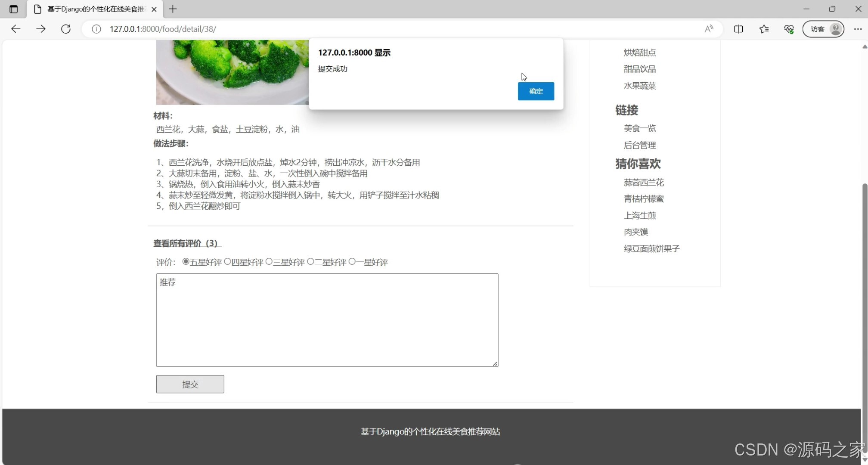Click 确定 on the submission dialog
The image size is (868, 465).
(x=536, y=91)
